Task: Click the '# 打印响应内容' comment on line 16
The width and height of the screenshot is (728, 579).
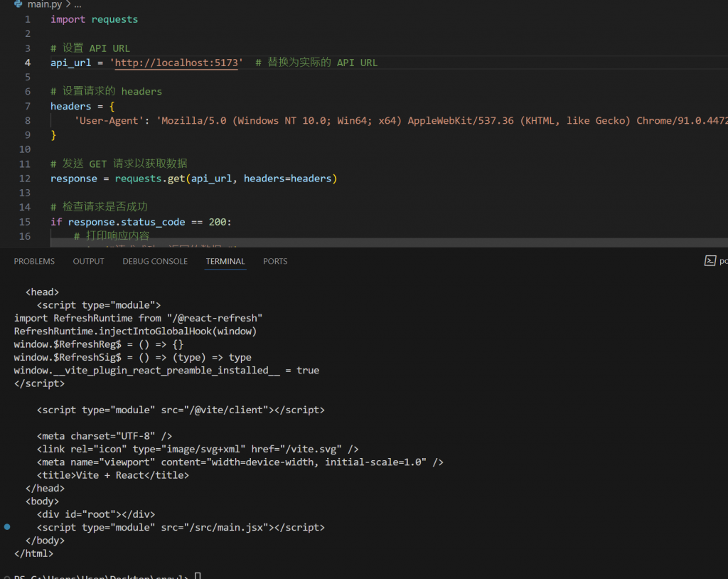Action: click(x=112, y=236)
